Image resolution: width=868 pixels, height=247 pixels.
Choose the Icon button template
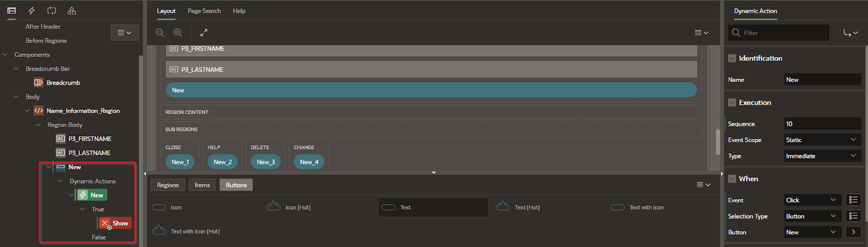point(167,207)
